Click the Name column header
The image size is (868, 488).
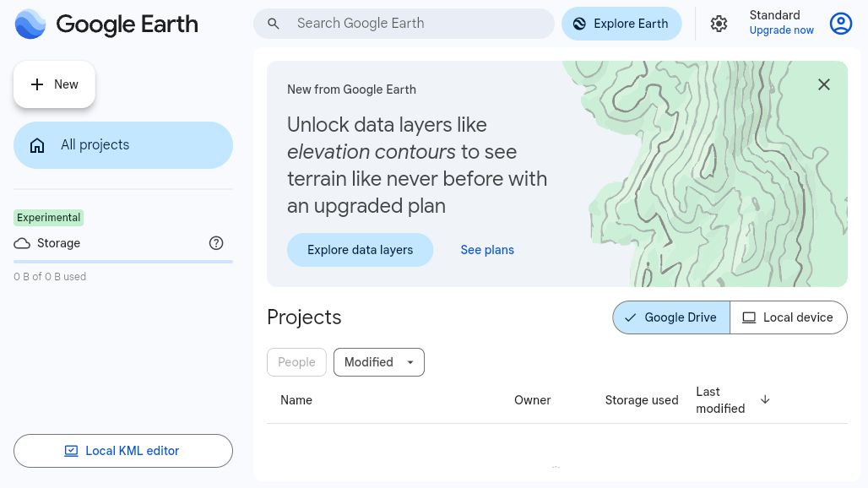coord(296,400)
